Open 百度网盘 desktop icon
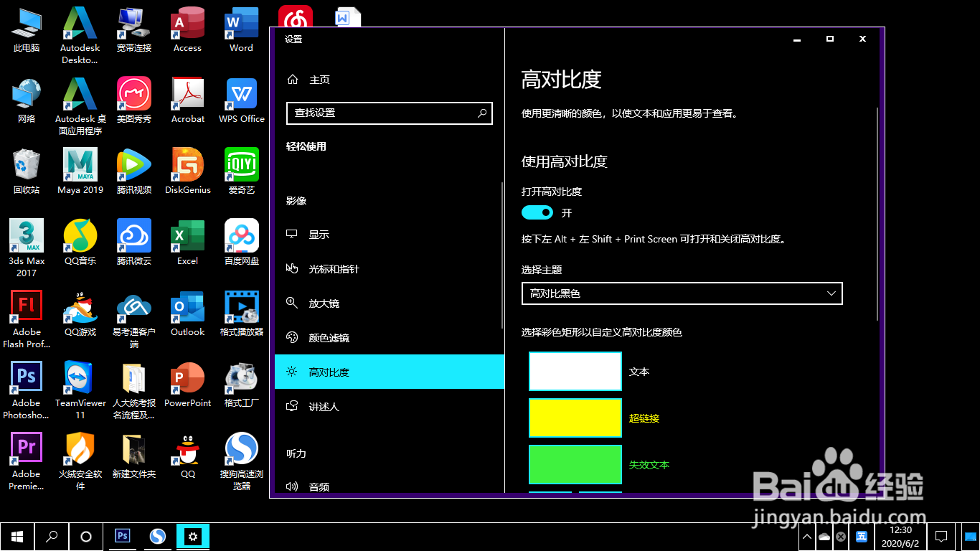Viewport: 980px width, 551px height. tap(242, 242)
